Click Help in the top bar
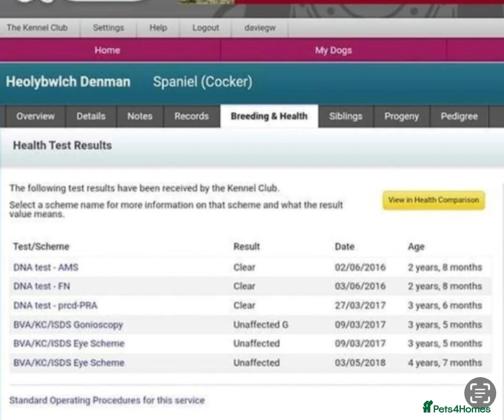 pos(158,28)
